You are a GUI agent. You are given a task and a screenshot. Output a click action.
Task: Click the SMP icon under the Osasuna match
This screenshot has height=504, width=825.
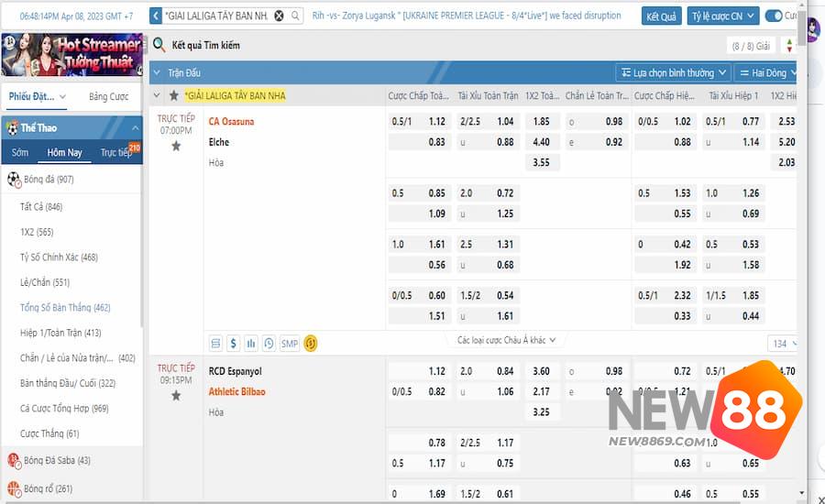(289, 344)
